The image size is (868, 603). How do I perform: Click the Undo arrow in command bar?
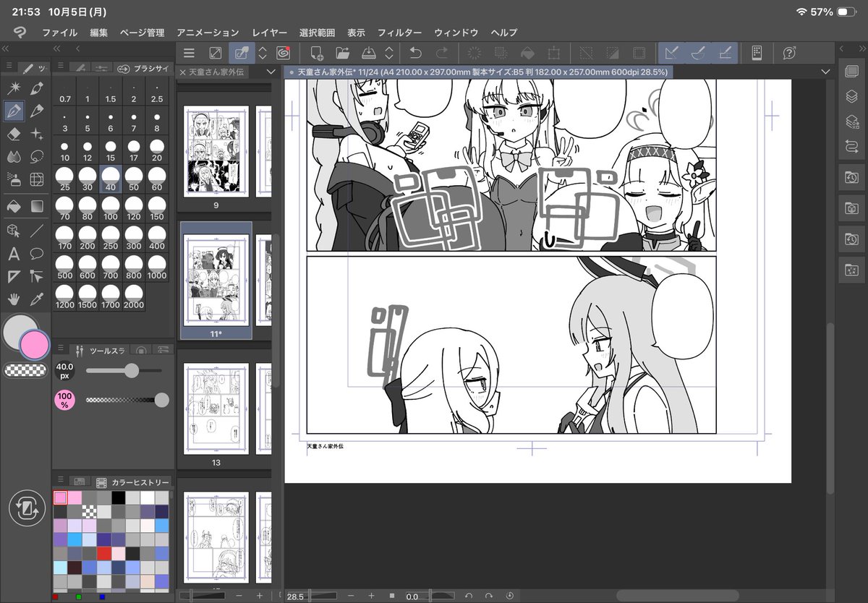pyautogui.click(x=415, y=52)
